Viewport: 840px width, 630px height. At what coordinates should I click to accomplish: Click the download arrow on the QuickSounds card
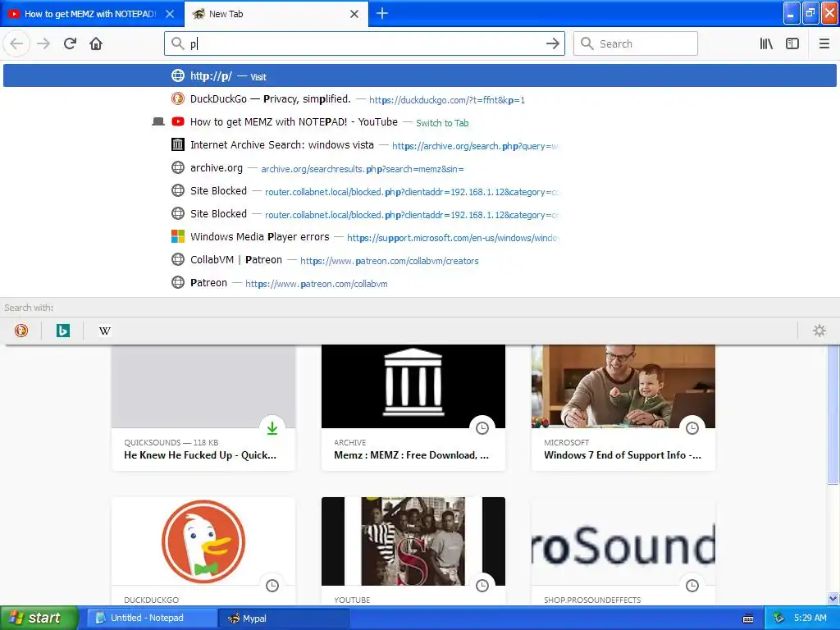tap(272, 427)
